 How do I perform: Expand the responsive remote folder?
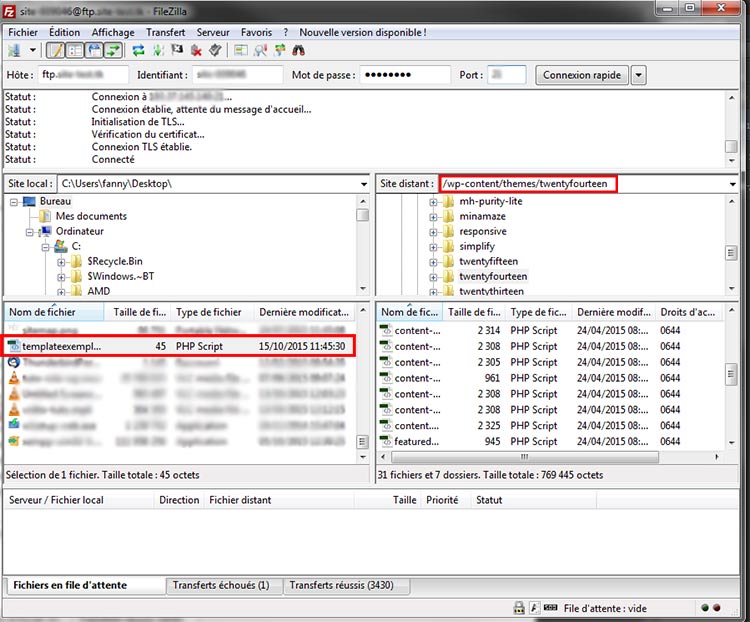pos(433,232)
